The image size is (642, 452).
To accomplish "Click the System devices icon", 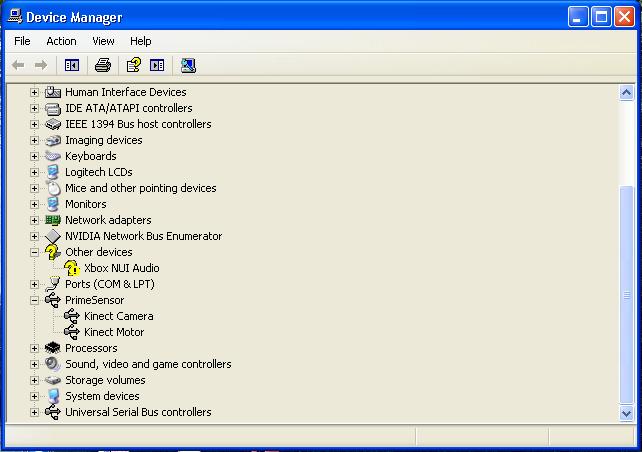I will click(x=53, y=396).
